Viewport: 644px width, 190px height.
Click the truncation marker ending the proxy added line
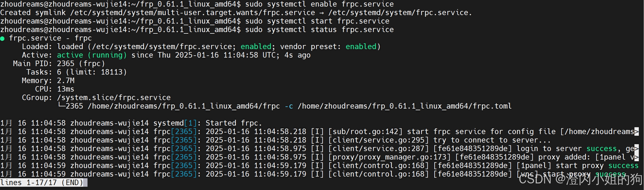click(x=637, y=157)
